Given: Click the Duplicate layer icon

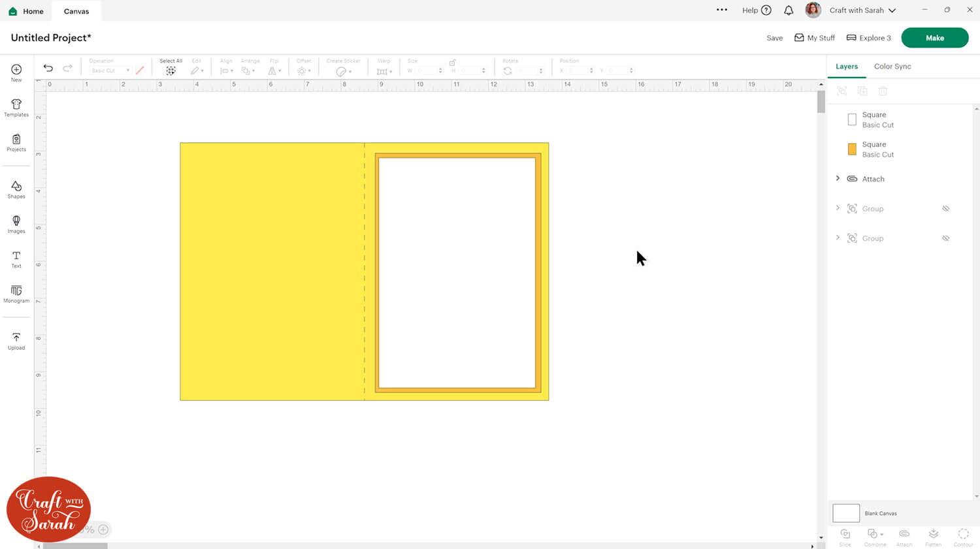Looking at the screenshot, I should click(x=862, y=91).
